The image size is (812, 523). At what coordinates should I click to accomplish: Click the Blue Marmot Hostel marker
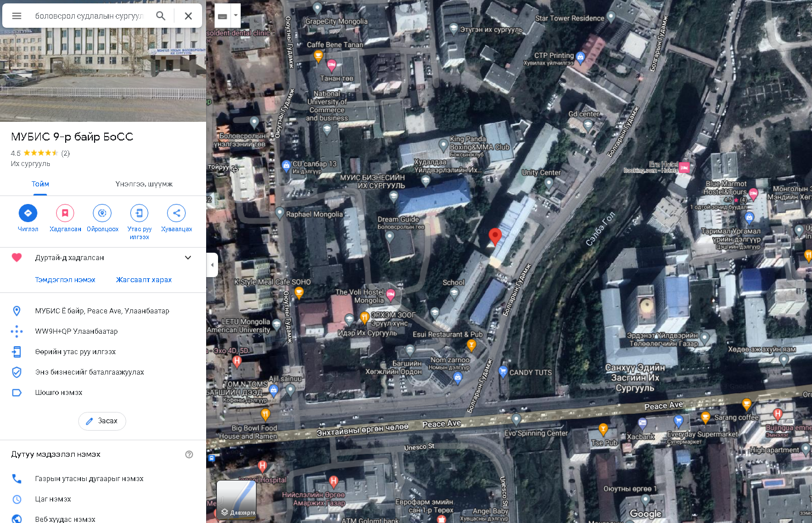click(x=753, y=193)
